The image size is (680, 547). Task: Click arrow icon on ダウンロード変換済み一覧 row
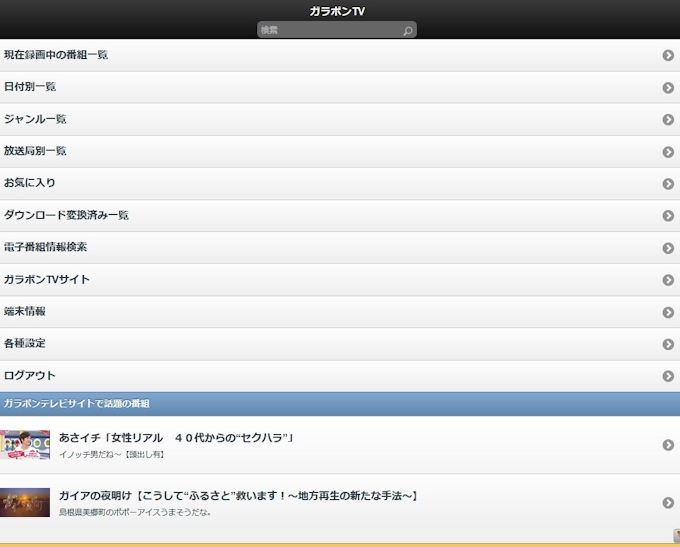(x=668, y=216)
